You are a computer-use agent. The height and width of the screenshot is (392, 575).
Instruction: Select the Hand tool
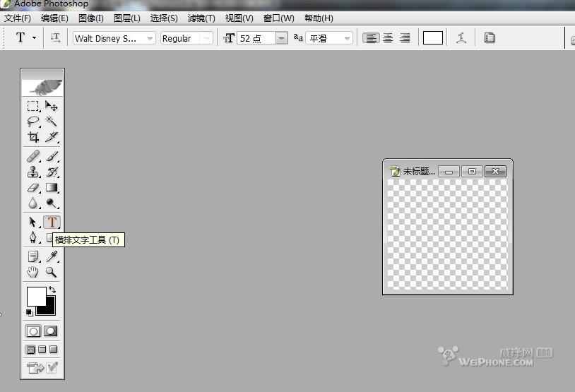33,272
